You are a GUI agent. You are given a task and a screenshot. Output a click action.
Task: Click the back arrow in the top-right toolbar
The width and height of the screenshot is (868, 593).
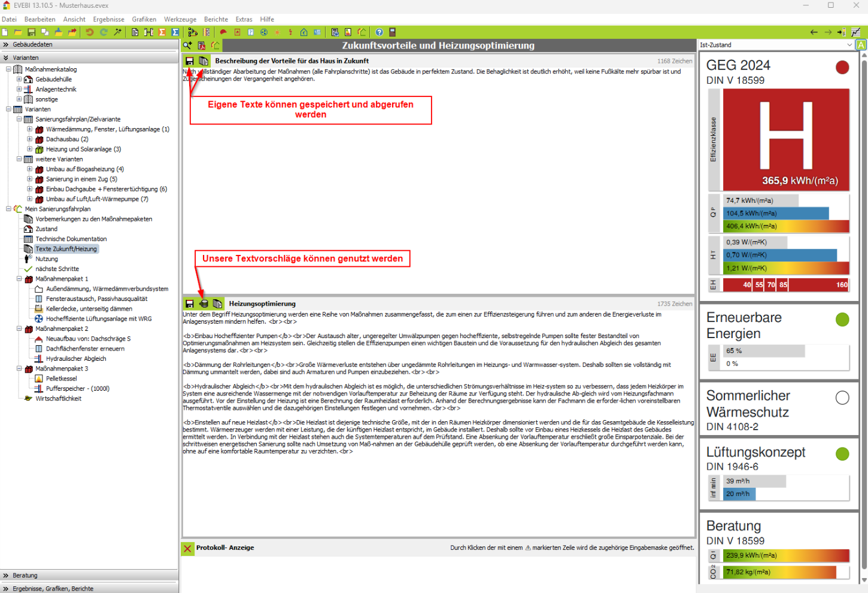click(814, 32)
